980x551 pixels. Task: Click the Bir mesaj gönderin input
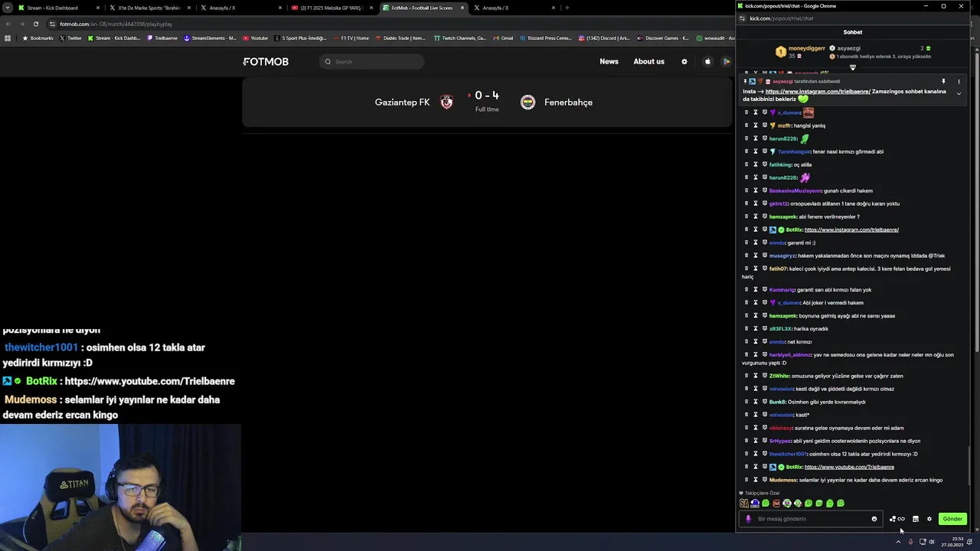pyautogui.click(x=812, y=519)
